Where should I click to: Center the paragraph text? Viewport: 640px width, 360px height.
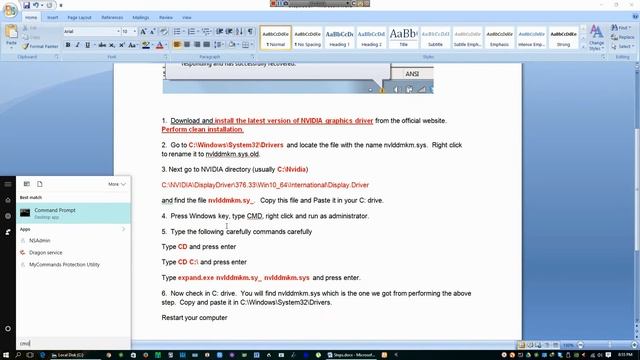click(x=187, y=44)
